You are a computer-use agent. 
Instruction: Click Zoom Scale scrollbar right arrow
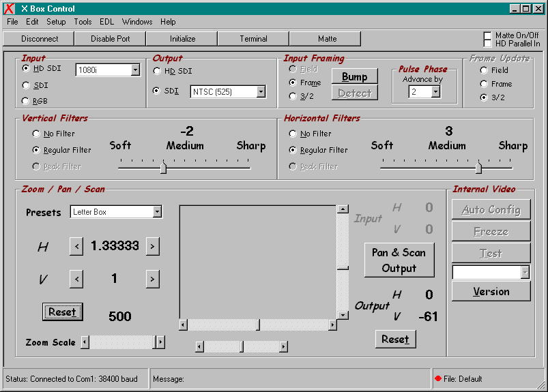(x=160, y=342)
